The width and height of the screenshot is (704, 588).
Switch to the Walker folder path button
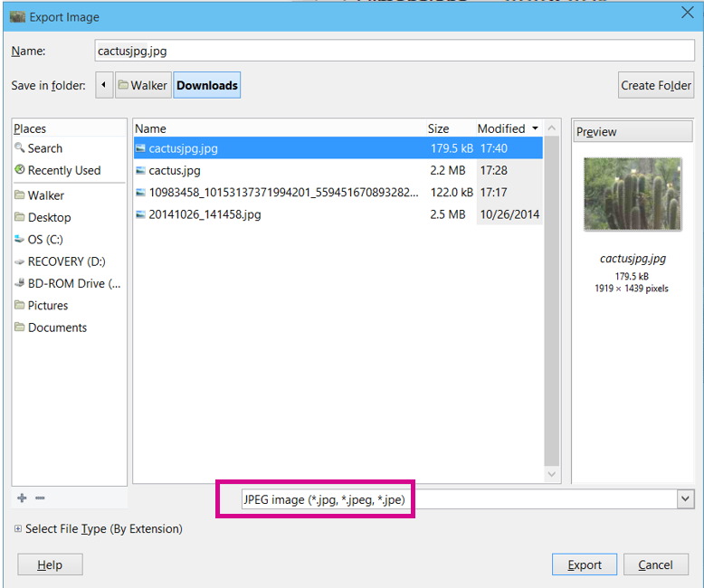(142, 86)
